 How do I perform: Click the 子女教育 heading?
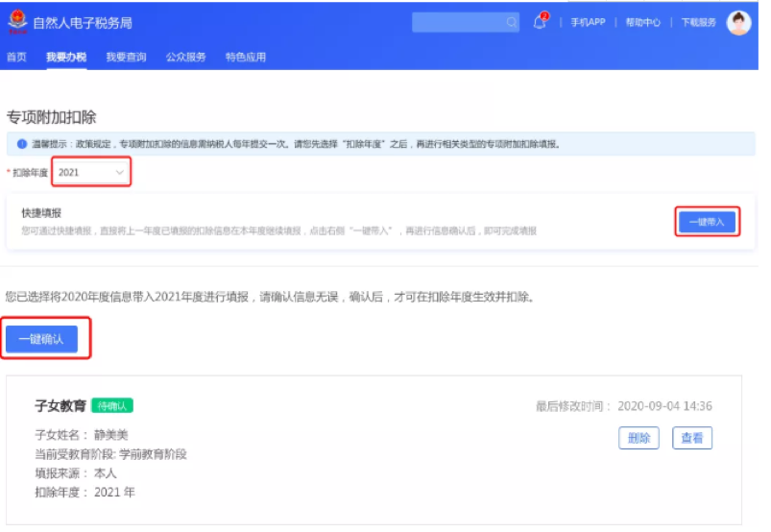60,405
